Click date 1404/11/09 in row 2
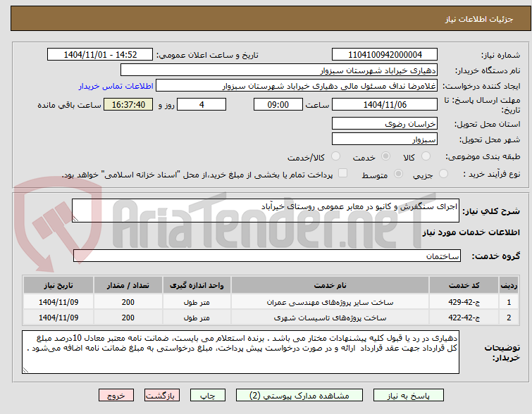532x414 pixels. tap(58, 318)
